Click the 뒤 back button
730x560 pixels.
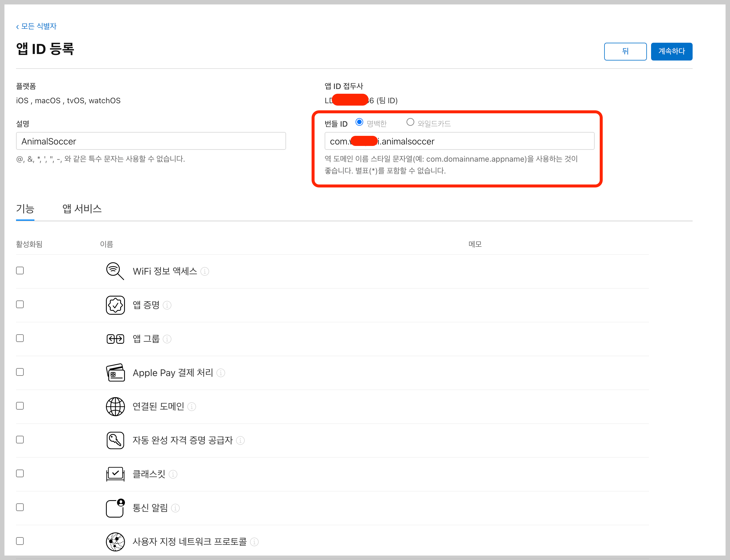pyautogui.click(x=625, y=52)
